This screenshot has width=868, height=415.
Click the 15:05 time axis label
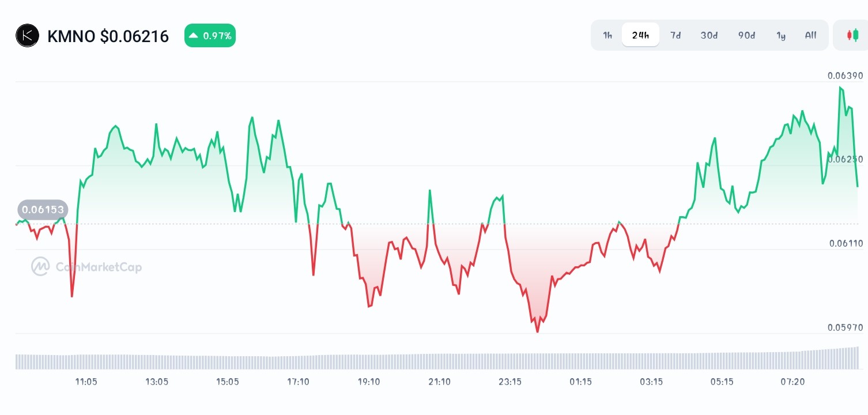227,382
